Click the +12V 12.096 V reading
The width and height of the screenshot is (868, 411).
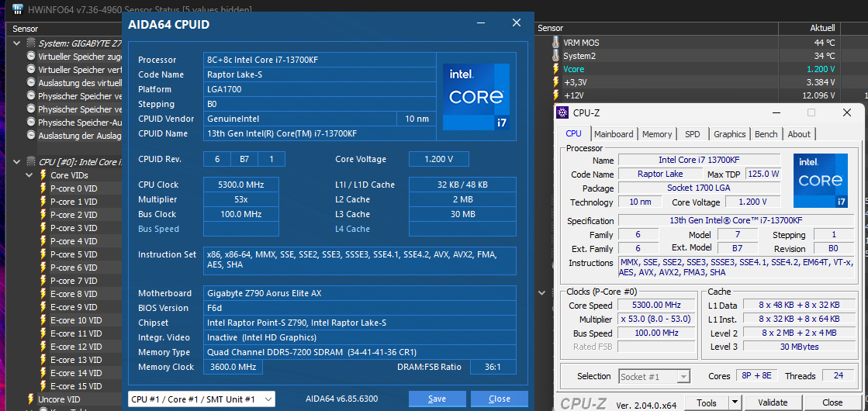[x=818, y=95]
